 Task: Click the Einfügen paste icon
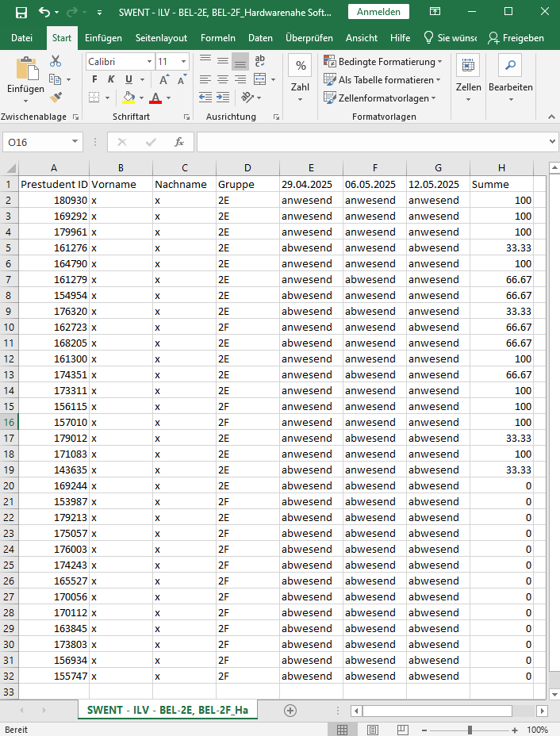pyautogui.click(x=25, y=71)
